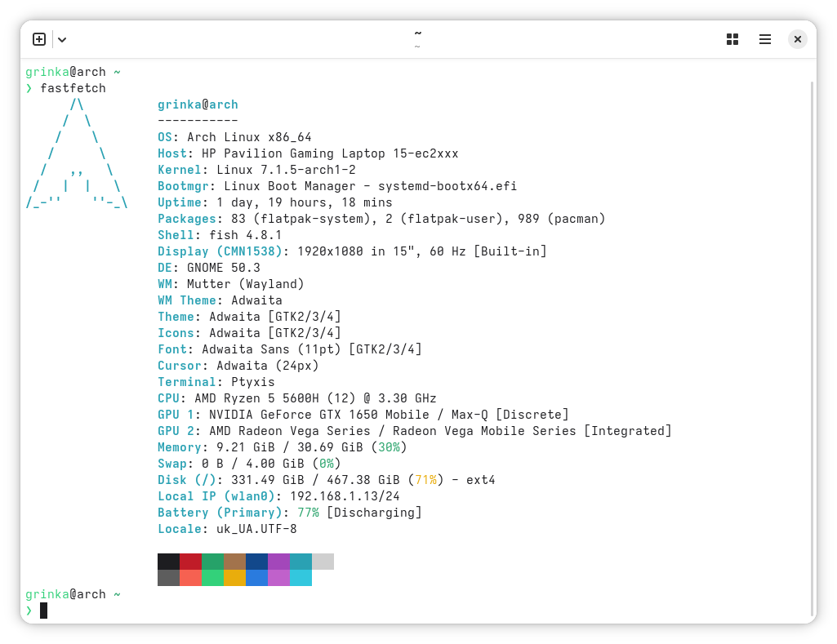Viewport: 837px width, 644px height.
Task: Click disk usage '71%' value
Action: coord(425,480)
